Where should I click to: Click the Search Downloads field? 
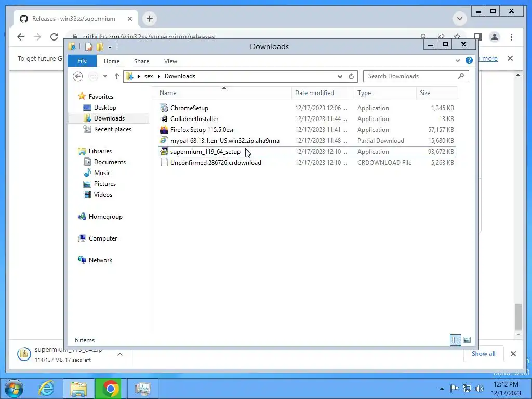click(x=416, y=76)
